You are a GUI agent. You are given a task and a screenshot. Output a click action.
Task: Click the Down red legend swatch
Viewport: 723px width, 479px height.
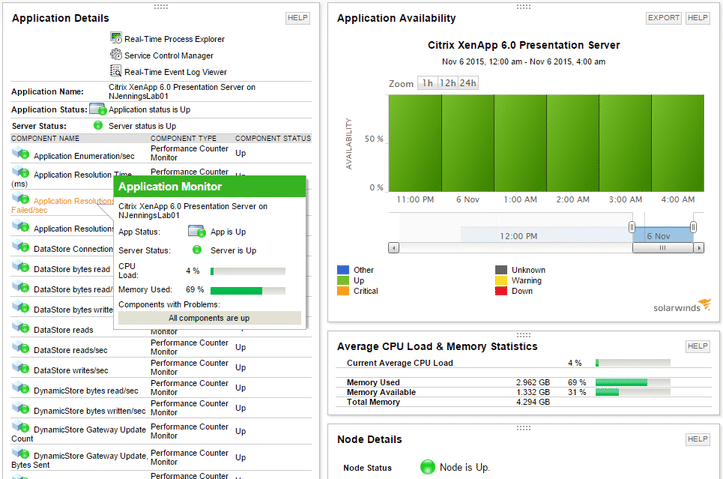(x=501, y=291)
